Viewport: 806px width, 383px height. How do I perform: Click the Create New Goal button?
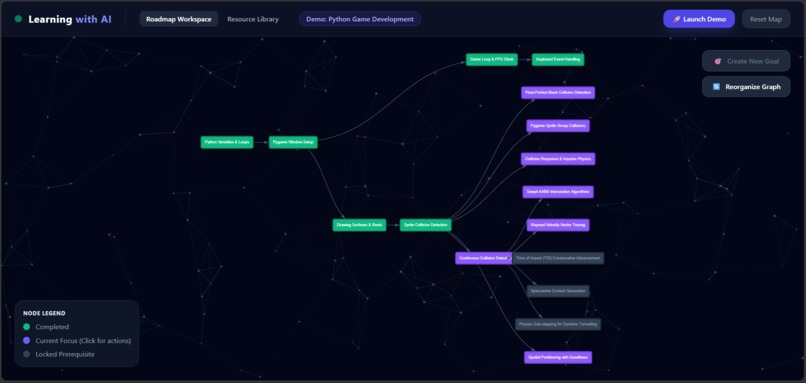click(746, 61)
